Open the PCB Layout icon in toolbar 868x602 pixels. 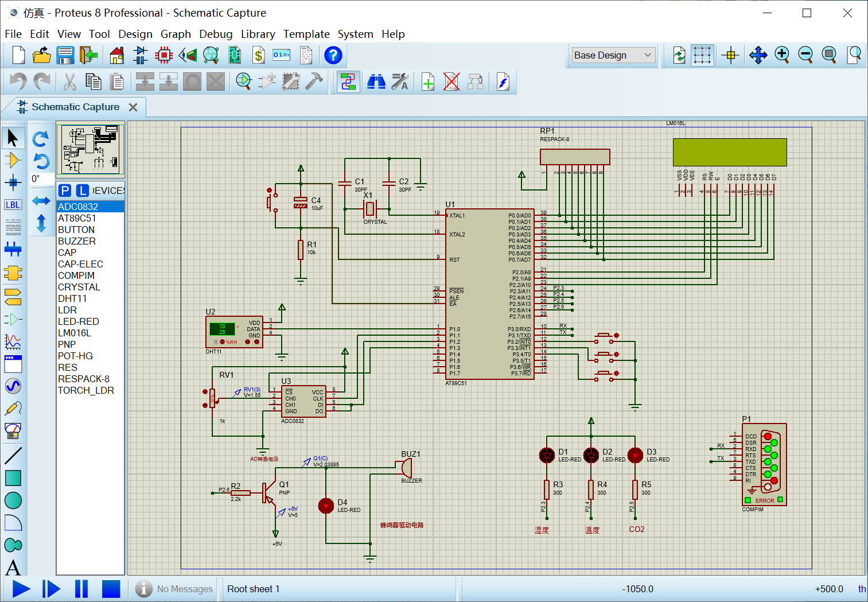click(x=164, y=55)
